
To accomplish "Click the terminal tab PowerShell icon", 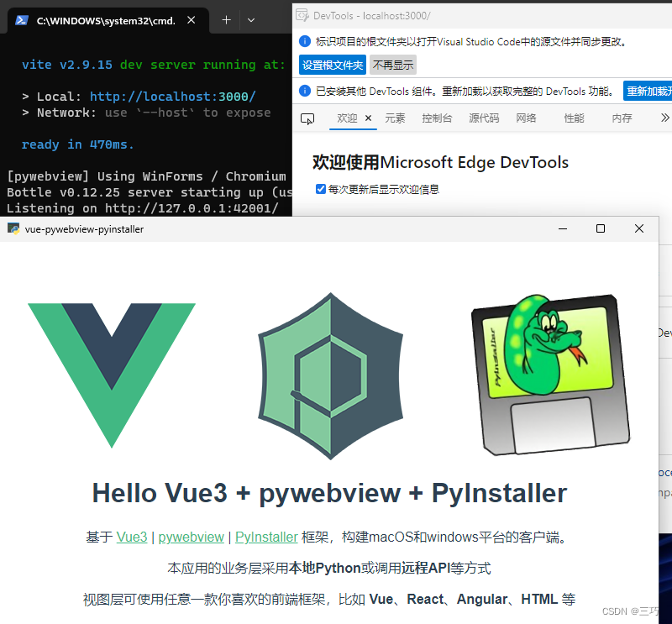I will (22, 20).
